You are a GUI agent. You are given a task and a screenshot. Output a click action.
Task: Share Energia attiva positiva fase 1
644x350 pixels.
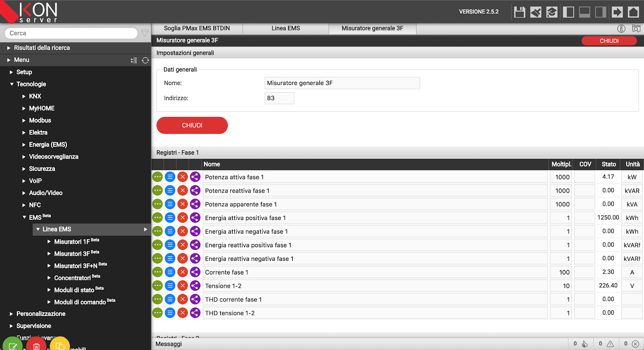click(195, 218)
